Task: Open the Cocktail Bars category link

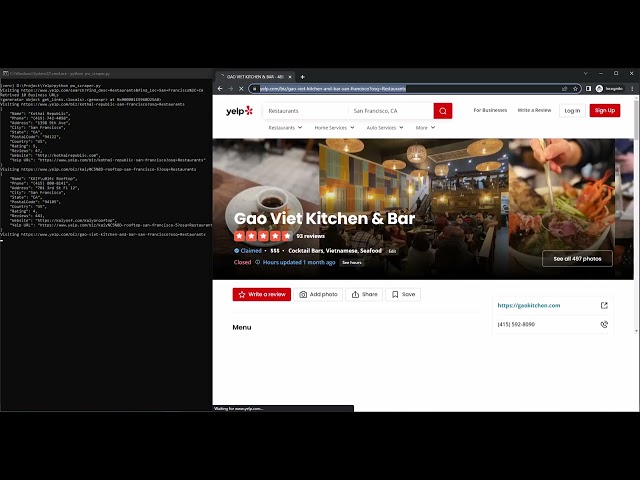Action: coord(306,251)
